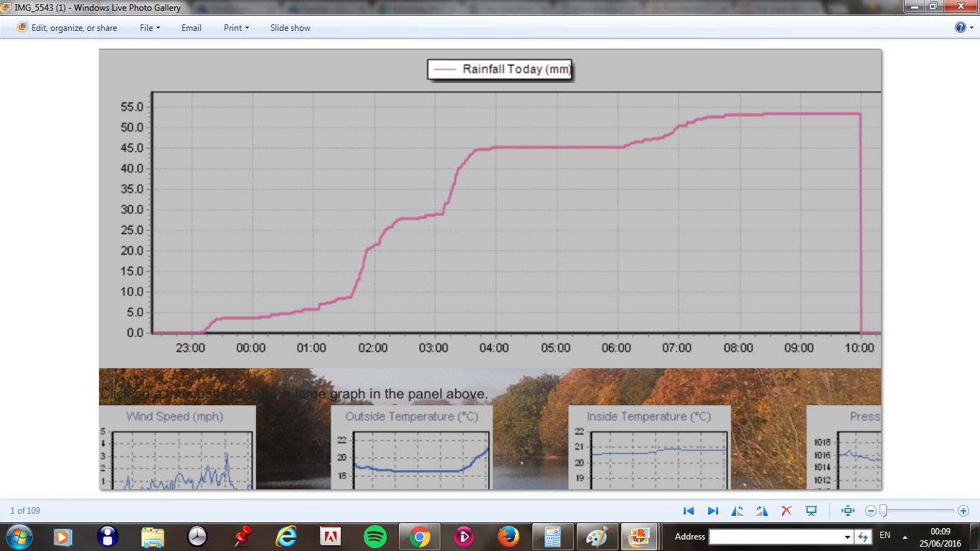The height and width of the screenshot is (551, 980).
Task: Delete the current photo with red X
Action: [786, 511]
